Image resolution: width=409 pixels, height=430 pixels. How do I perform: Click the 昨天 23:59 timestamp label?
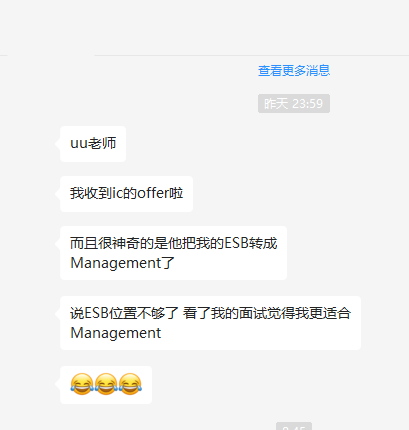294,104
